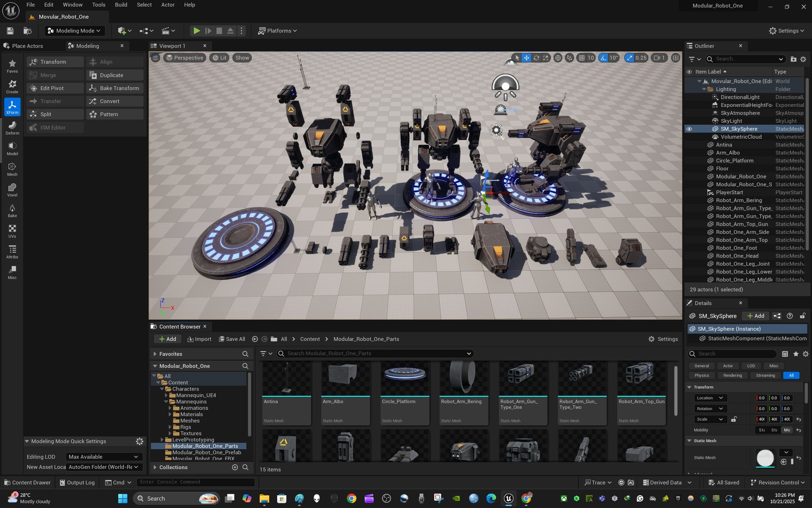Open the Tools menu
812x508 pixels.
pyautogui.click(x=99, y=5)
